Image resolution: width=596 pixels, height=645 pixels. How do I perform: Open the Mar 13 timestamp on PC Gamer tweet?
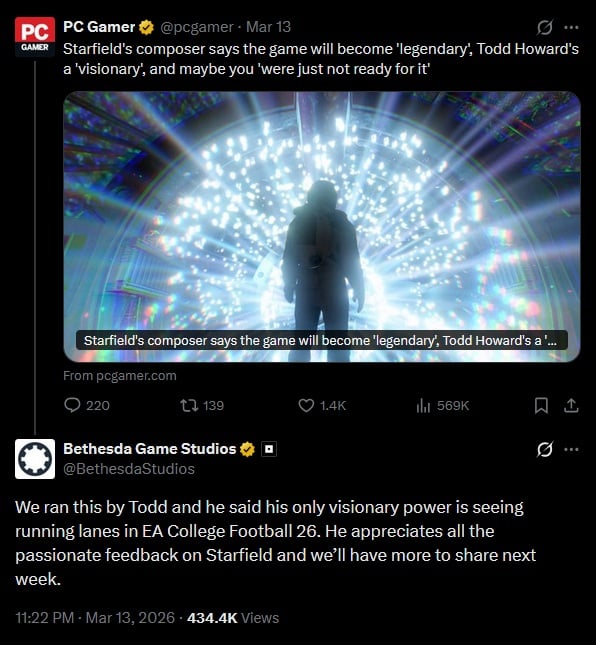pyautogui.click(x=268, y=27)
